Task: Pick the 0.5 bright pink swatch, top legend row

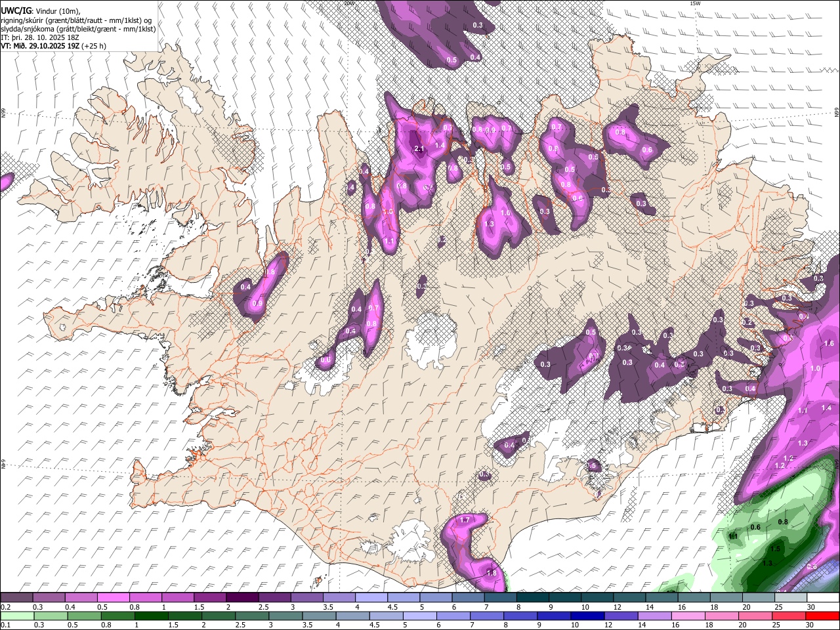Action: 114,598
